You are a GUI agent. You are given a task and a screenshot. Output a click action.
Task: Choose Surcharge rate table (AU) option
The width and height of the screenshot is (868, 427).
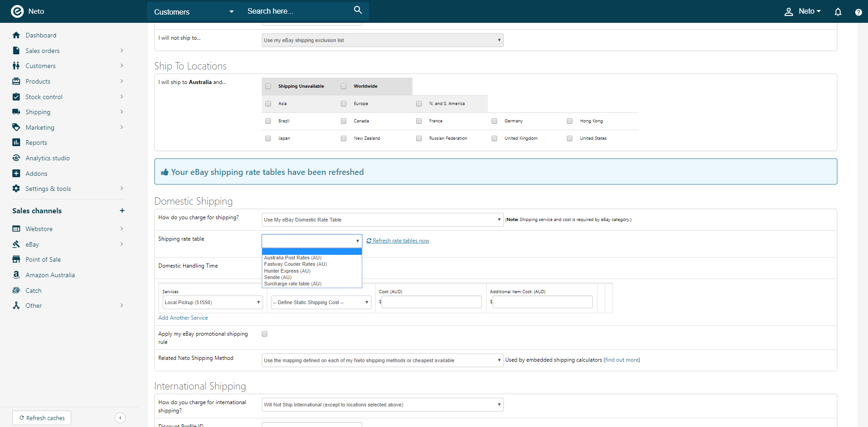tap(312, 284)
